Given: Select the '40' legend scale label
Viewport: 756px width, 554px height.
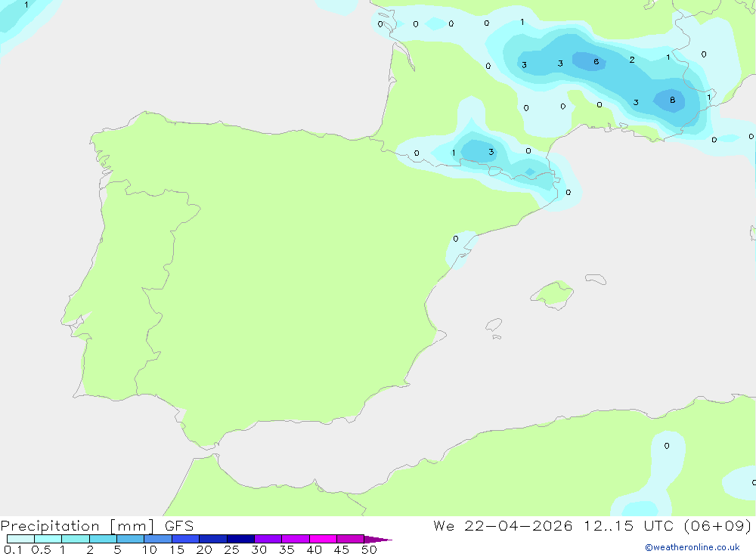Looking at the screenshot, I should (x=314, y=549).
